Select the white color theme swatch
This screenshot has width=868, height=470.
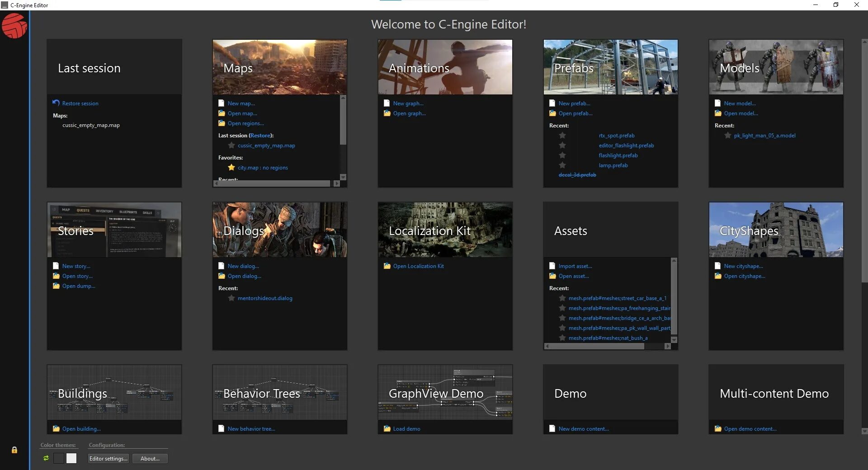(71, 458)
